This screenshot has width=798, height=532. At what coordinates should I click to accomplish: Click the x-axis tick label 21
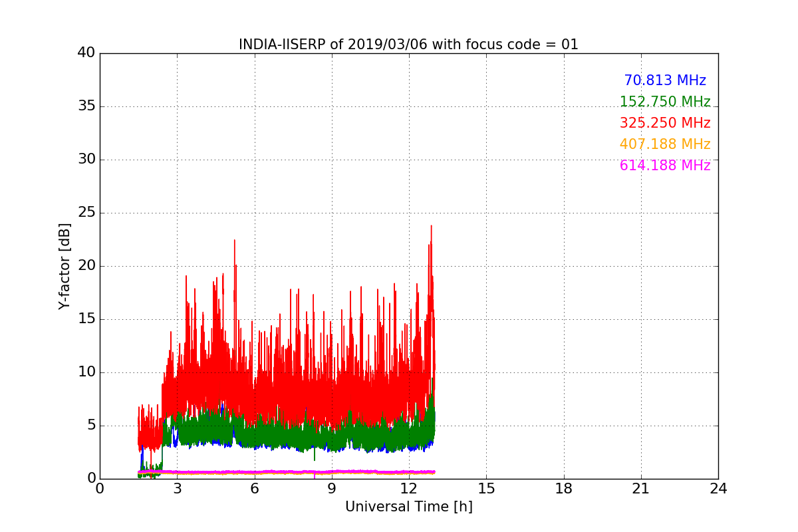pyautogui.click(x=641, y=489)
